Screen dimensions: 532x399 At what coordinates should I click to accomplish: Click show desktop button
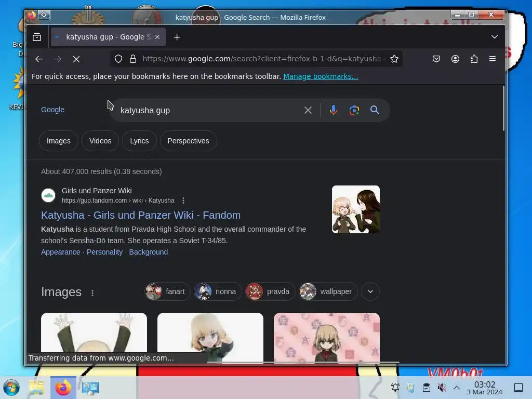coord(518,387)
